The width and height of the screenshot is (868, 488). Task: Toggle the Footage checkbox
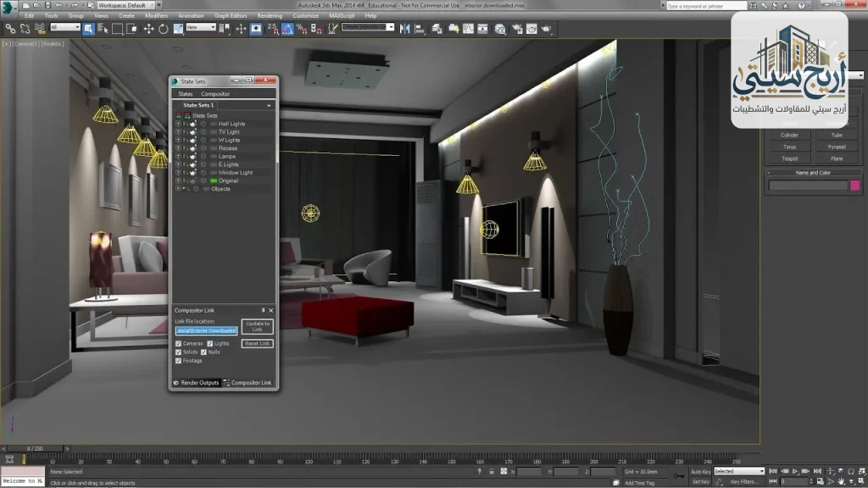pyautogui.click(x=178, y=361)
